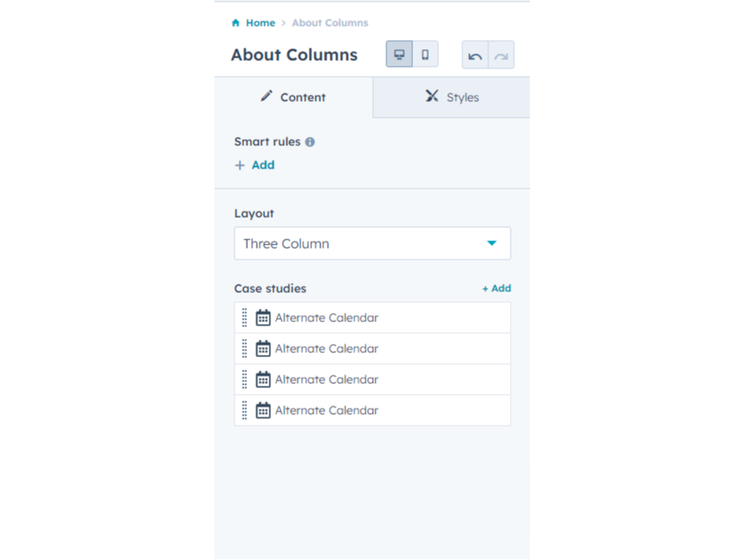Select the third Alternate Calendar item
746x560 pixels.
coord(372,379)
